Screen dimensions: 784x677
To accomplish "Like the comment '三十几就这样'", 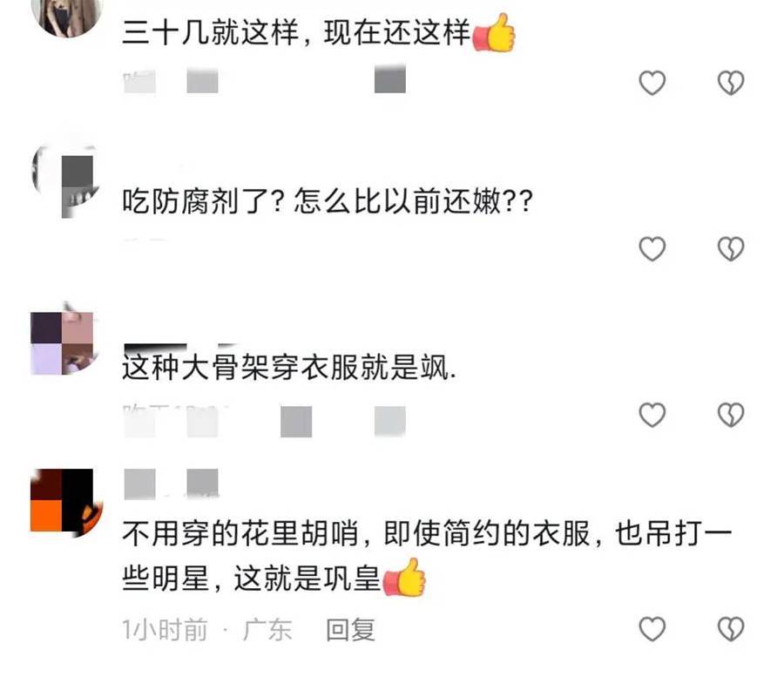I will (652, 83).
